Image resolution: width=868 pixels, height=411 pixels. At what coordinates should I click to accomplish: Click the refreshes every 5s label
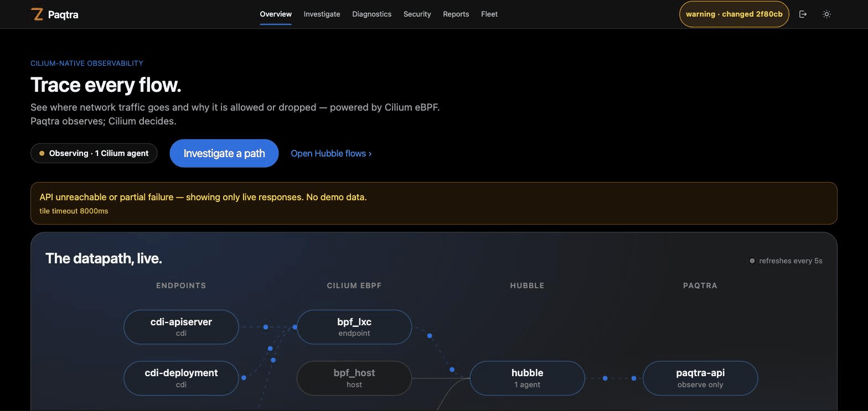click(x=790, y=261)
